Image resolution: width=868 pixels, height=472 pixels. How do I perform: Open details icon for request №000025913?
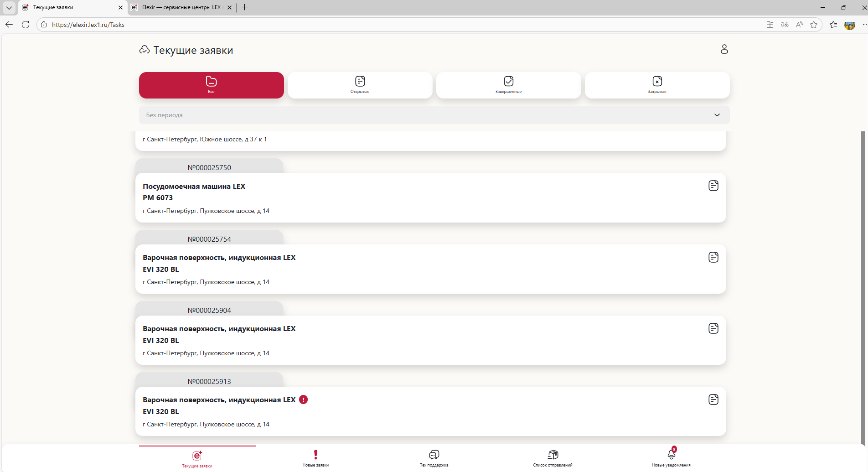tap(713, 399)
